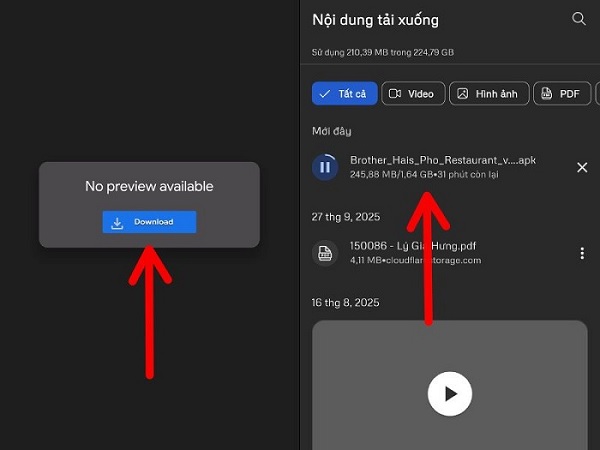Switch to the PDF filter chip
Viewport: 600px width, 450px height.
[x=560, y=93]
